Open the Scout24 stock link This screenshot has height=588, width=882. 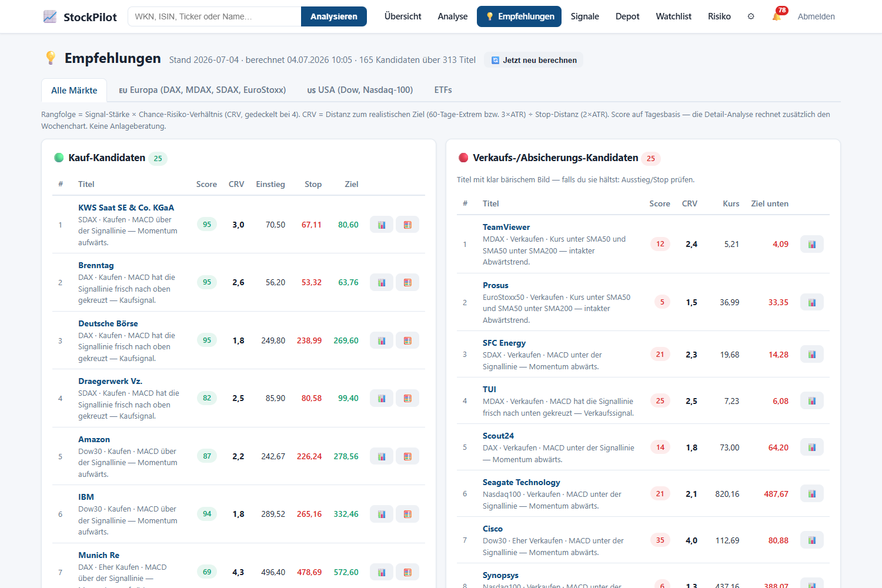(x=498, y=436)
